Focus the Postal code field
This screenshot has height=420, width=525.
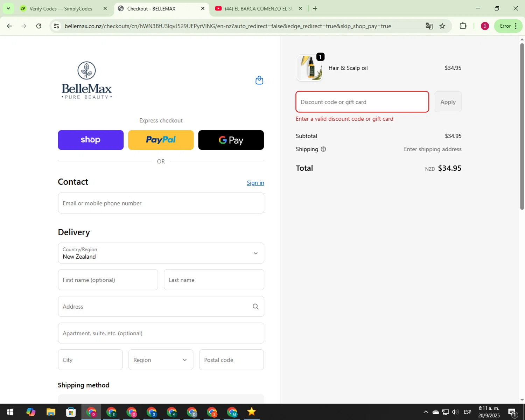231,360
